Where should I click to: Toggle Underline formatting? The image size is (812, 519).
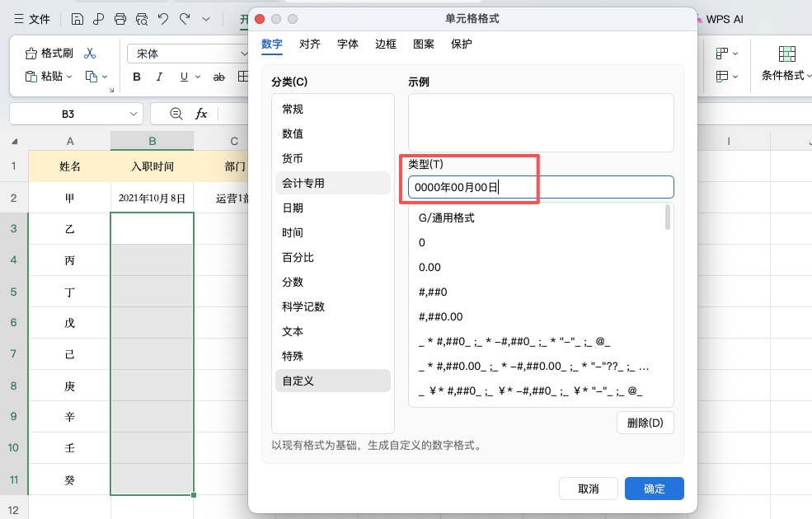[184, 77]
